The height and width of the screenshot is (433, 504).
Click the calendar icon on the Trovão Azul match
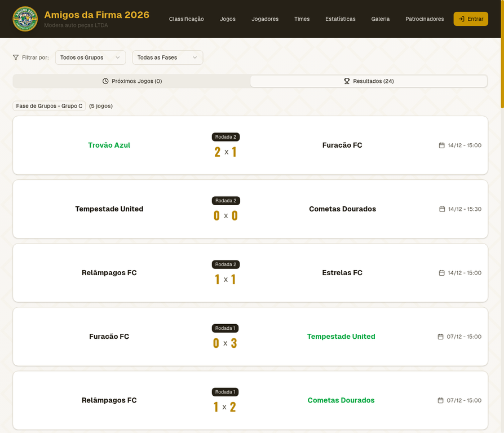441,145
